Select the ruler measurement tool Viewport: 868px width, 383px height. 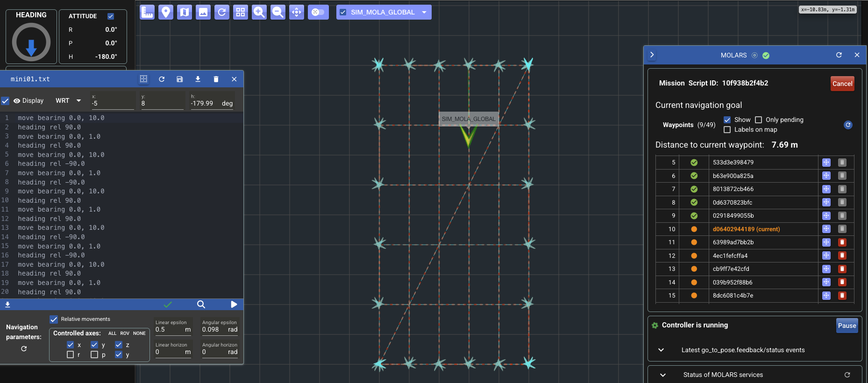pos(147,12)
